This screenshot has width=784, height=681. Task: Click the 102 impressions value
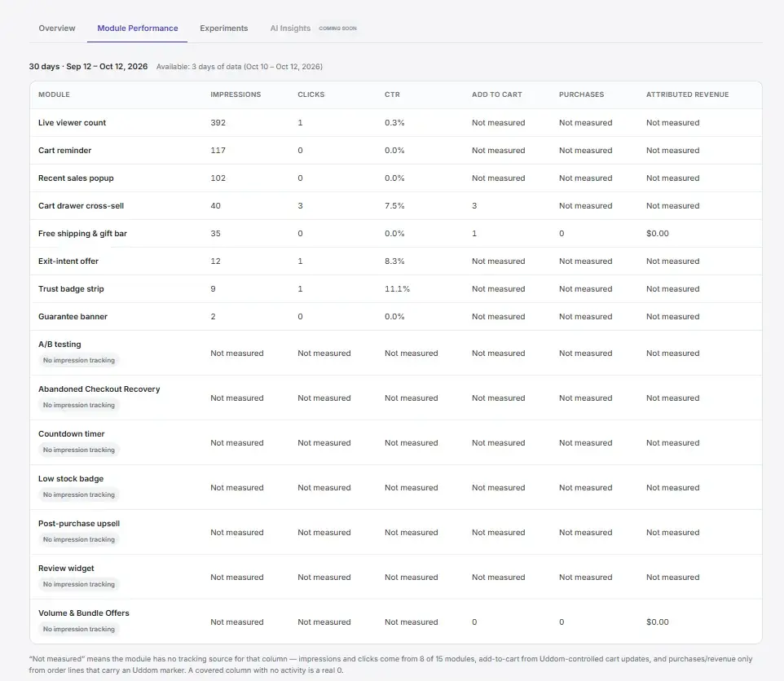point(218,178)
